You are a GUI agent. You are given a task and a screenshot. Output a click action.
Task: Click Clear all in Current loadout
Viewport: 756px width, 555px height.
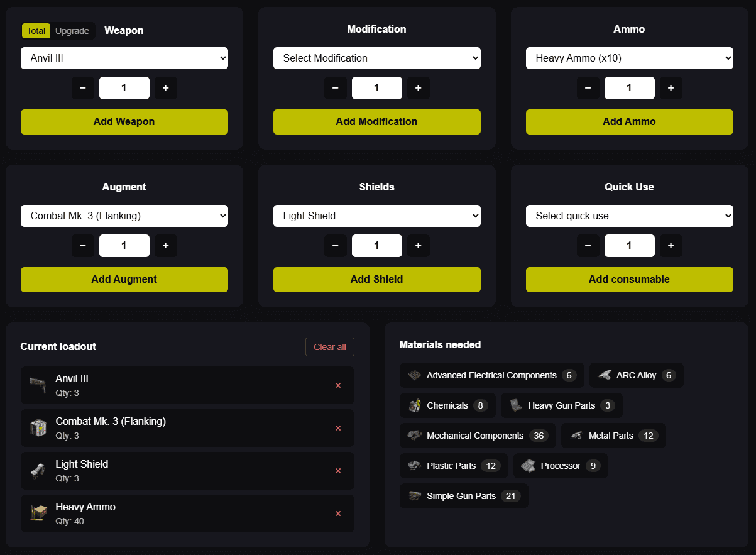tap(329, 346)
